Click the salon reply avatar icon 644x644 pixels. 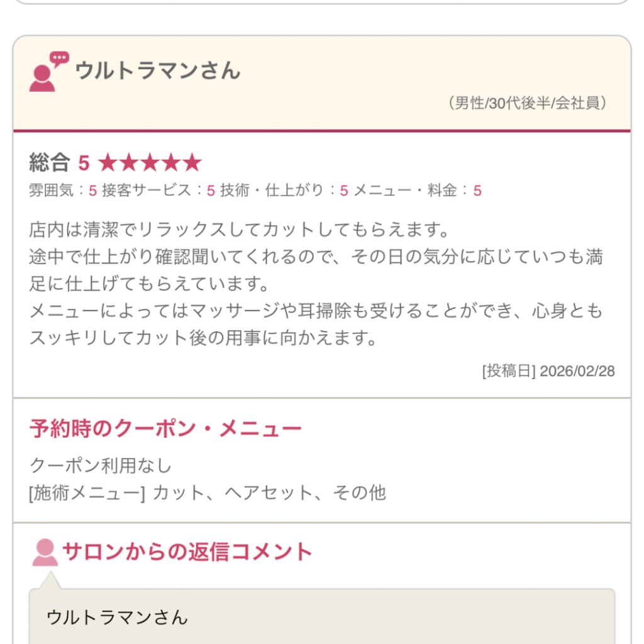pos(45,553)
